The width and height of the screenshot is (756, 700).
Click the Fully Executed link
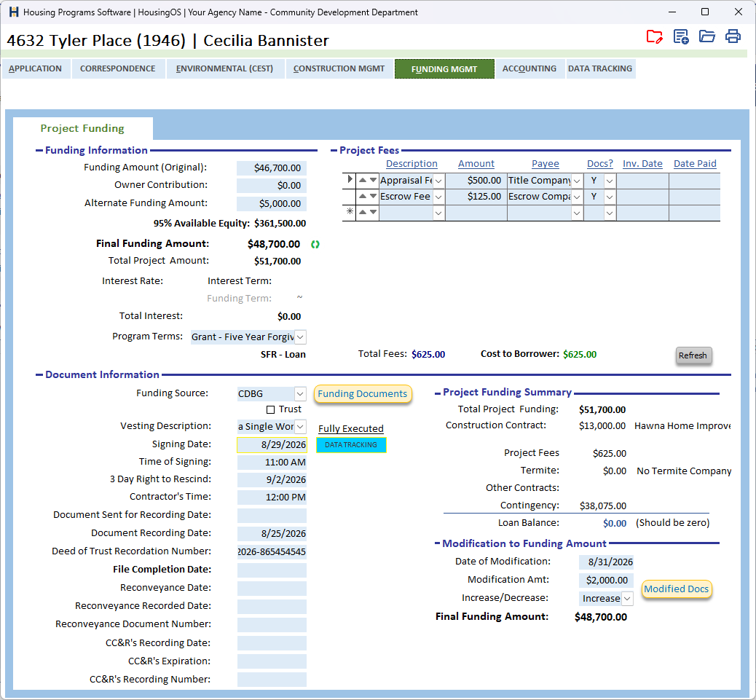pos(351,428)
